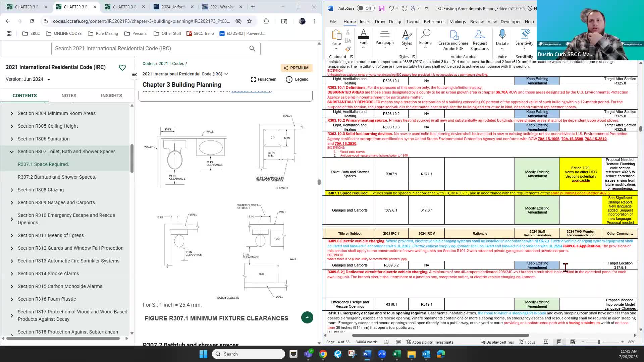This screenshot has width=644, height=362.
Task: Click the 2021 I-Codes breadcrumb link
Action: coord(171,64)
